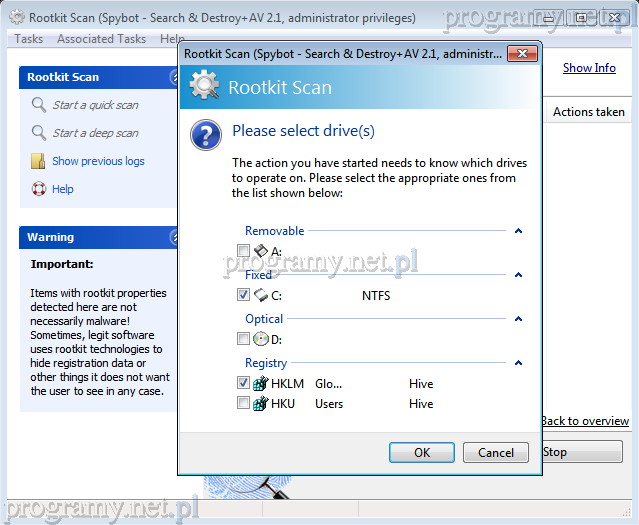639x525 pixels.
Task: Open the Associated Tasks menu
Action: coord(101,39)
